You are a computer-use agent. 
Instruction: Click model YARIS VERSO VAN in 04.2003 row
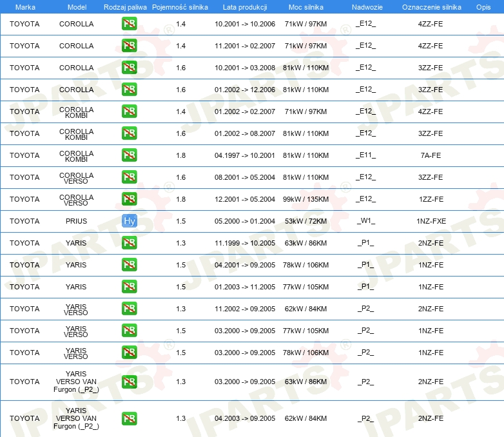click(76, 418)
